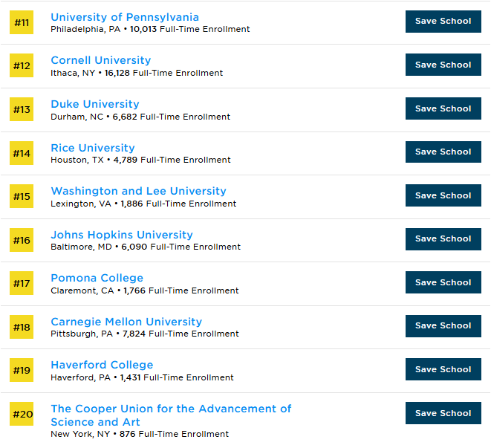
Task: Click the #19 rank badge
Action: (x=22, y=370)
